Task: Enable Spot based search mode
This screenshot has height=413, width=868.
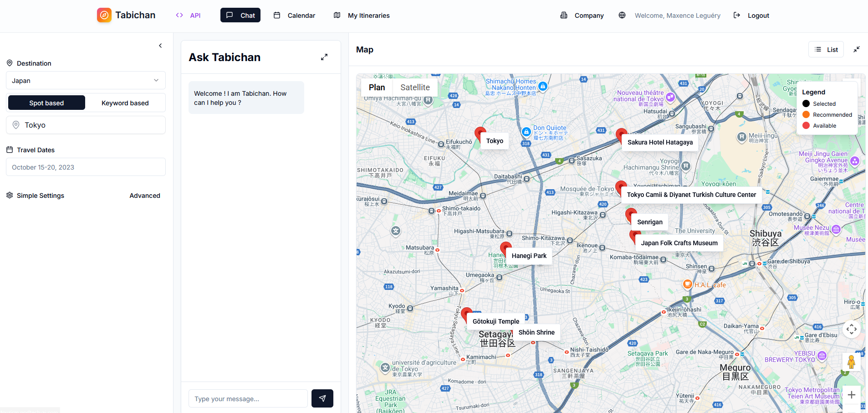Action: point(46,103)
